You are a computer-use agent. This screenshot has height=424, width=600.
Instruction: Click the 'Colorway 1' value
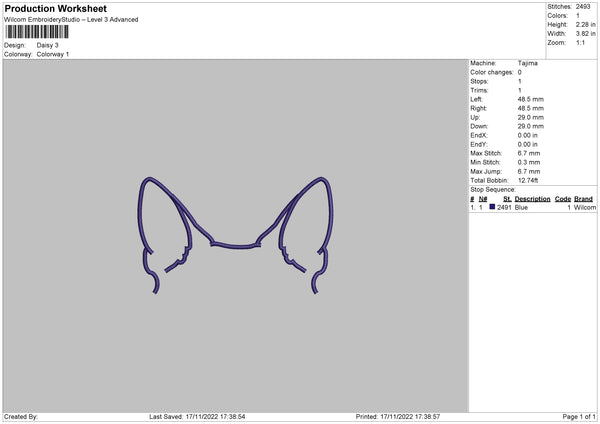(53, 54)
